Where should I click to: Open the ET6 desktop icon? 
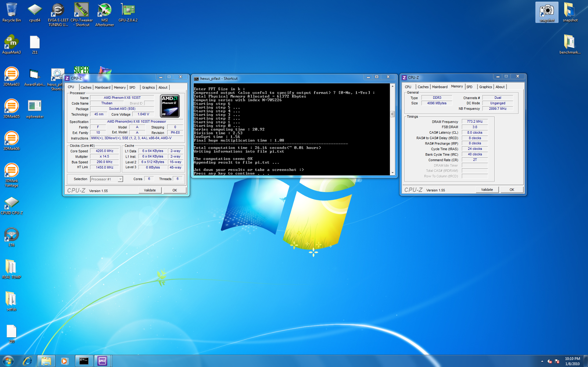coord(11,237)
